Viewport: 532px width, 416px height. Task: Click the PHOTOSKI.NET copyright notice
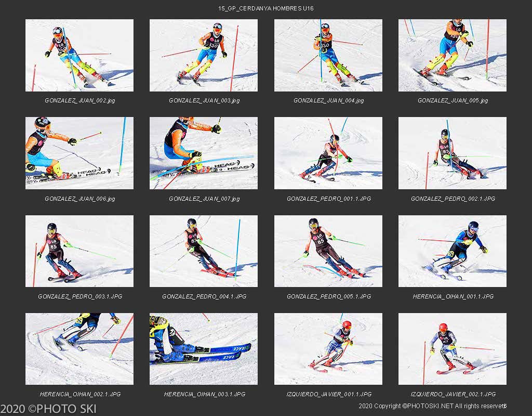[432, 406]
